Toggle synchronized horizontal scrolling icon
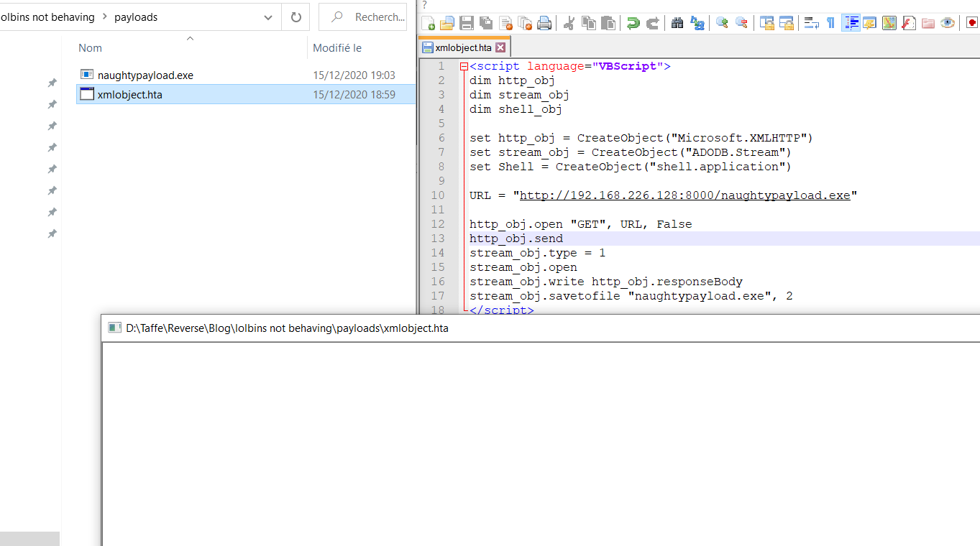Image resolution: width=980 pixels, height=546 pixels. (786, 23)
